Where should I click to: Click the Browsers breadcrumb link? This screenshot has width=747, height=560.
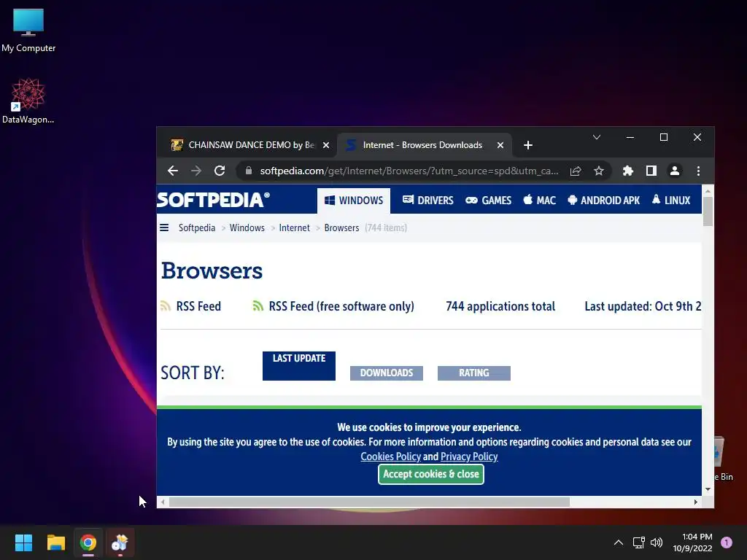pyautogui.click(x=341, y=227)
